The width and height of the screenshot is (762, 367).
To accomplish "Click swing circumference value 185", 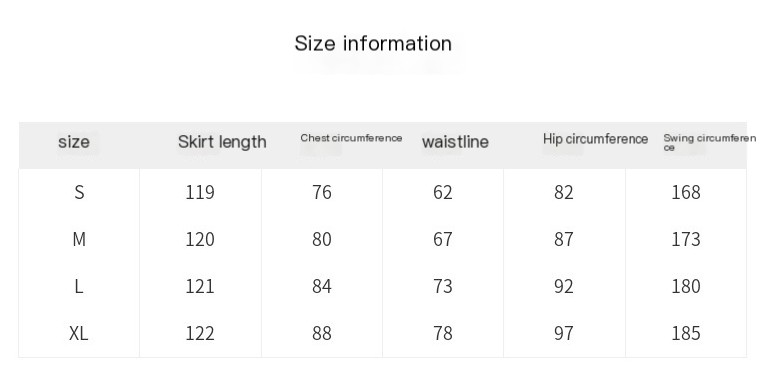I will tap(686, 333).
